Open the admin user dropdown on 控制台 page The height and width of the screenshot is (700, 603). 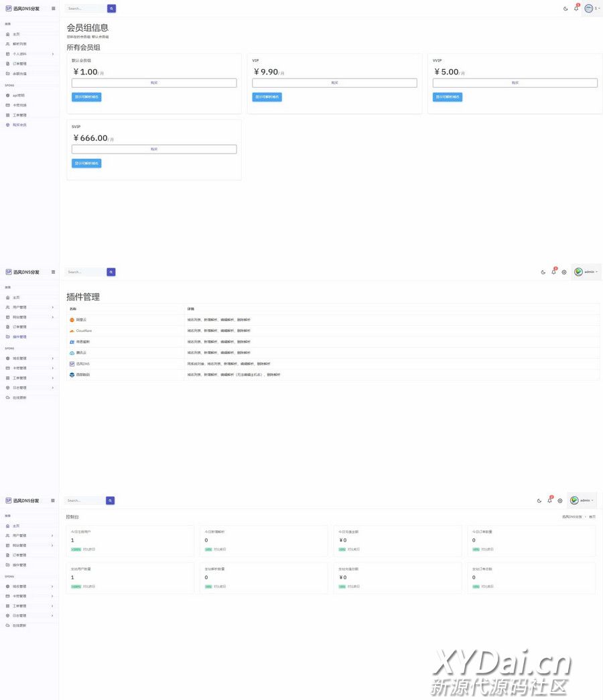click(582, 500)
